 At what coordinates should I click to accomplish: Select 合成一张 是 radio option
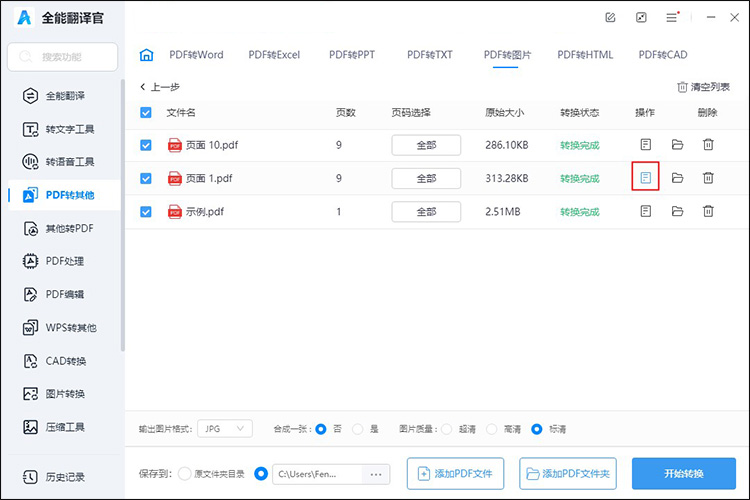point(357,429)
